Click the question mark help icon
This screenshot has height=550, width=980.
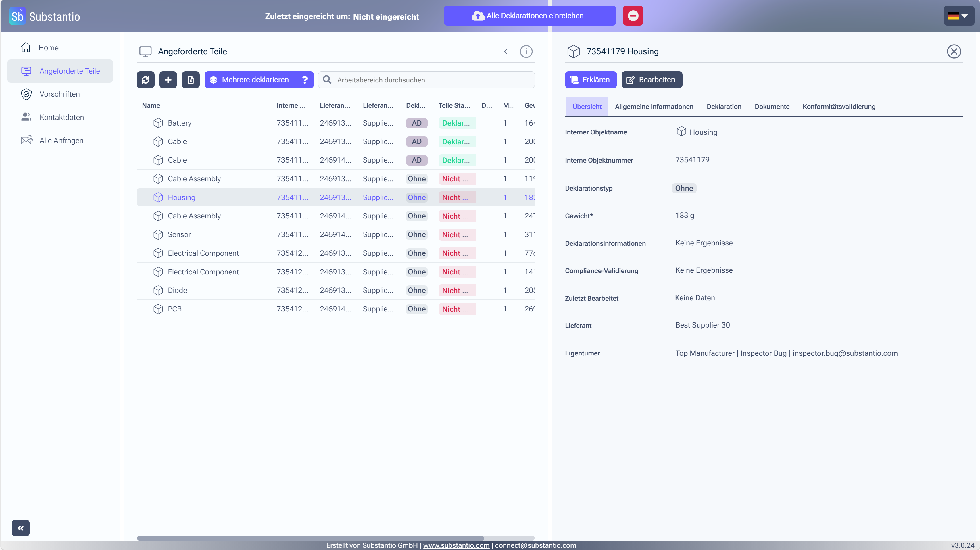tap(305, 80)
